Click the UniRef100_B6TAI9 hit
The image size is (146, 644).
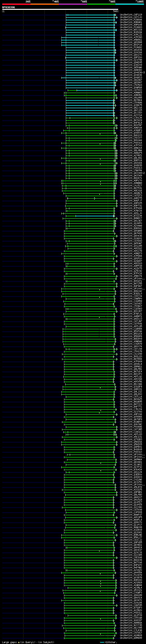[x=131, y=120]
